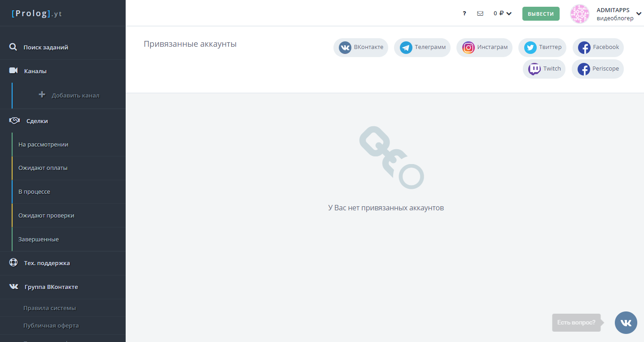Link an Instagram account
The height and width of the screenshot is (342, 644).
click(x=484, y=47)
